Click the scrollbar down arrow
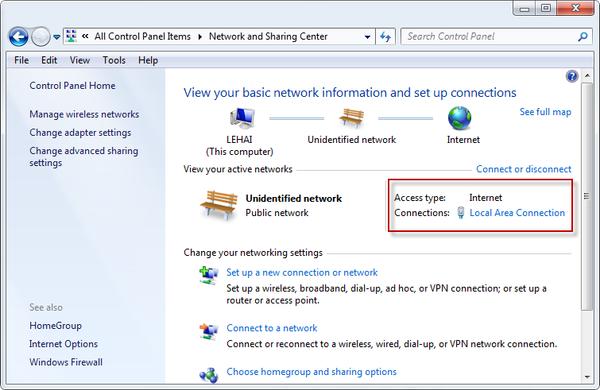Screen dimensions: 600x390 [x=587, y=377]
